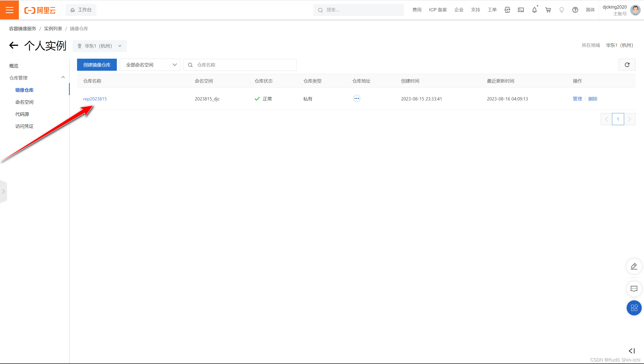Click the notification bell icon
The image size is (644, 364).
point(534,10)
